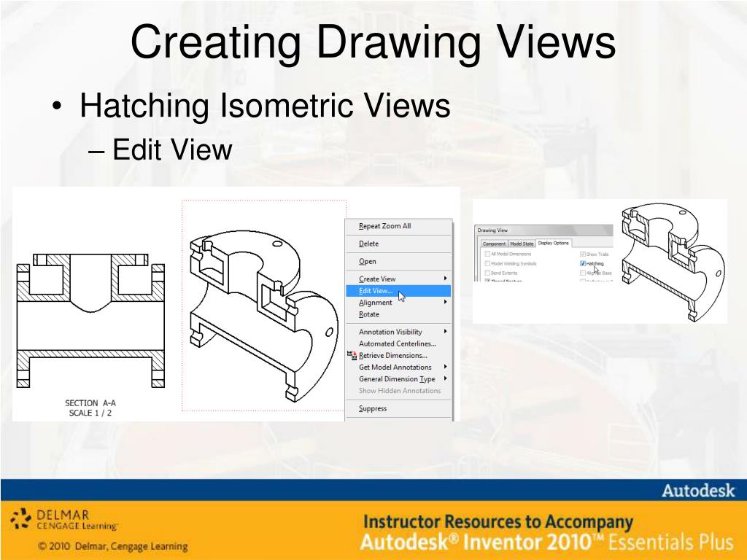Viewport: 747px width, 560px height.
Task: Click the SCALE 1 / 2 label
Action: [90, 413]
